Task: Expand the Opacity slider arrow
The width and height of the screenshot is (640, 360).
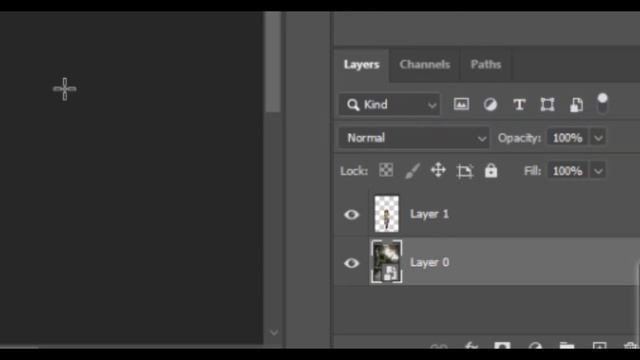Action: (x=598, y=138)
